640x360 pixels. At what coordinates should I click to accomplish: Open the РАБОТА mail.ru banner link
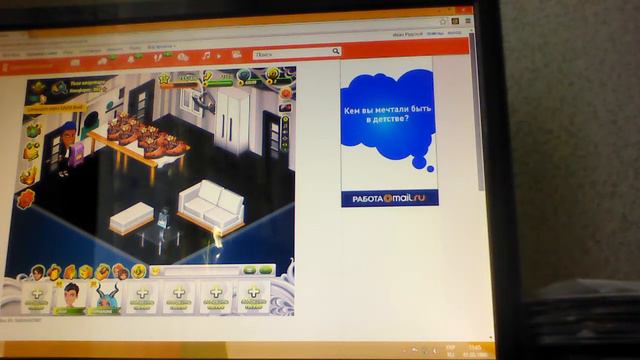(390, 198)
